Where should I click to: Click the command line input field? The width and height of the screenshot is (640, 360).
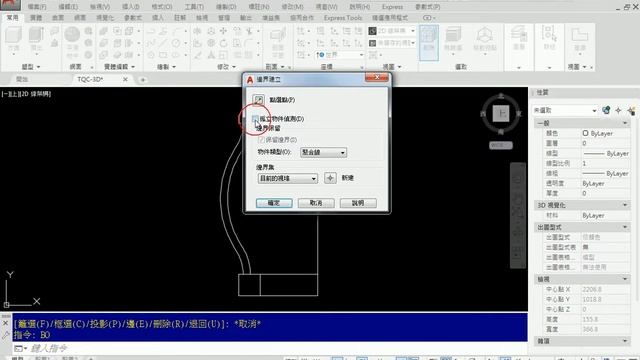(x=278, y=348)
